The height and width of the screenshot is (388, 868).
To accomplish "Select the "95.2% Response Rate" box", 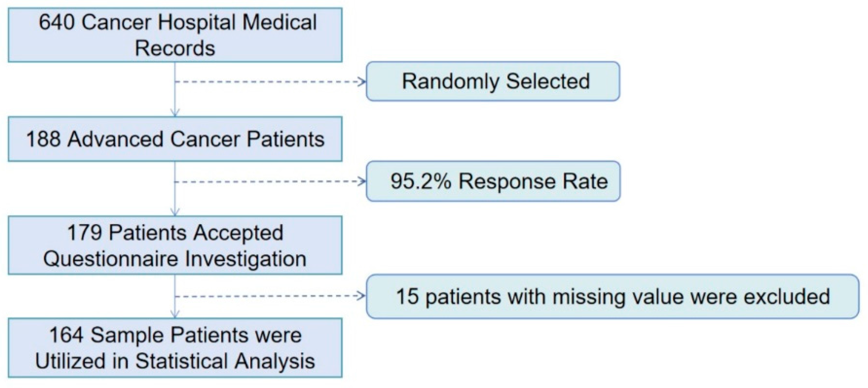I will tap(493, 182).
